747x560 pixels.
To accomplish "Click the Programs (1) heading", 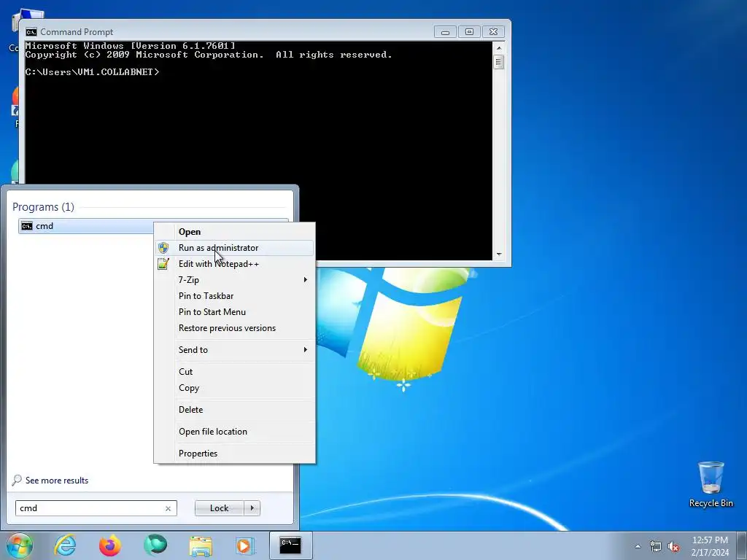I will (43, 206).
